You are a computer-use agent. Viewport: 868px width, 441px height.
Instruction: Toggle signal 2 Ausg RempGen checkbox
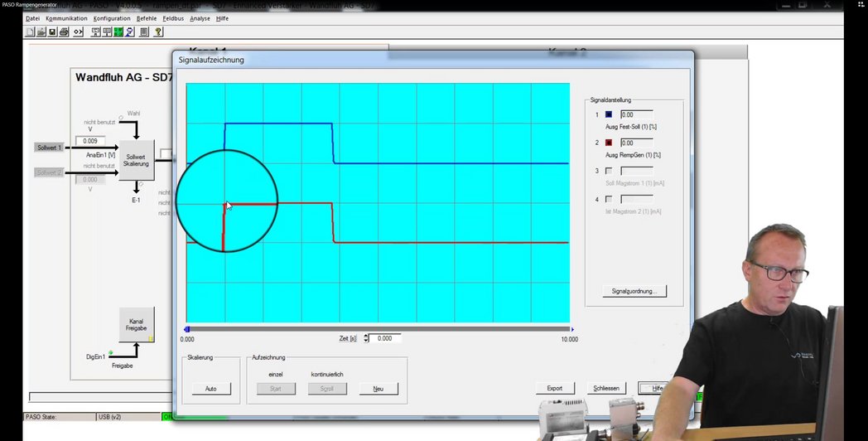click(609, 143)
